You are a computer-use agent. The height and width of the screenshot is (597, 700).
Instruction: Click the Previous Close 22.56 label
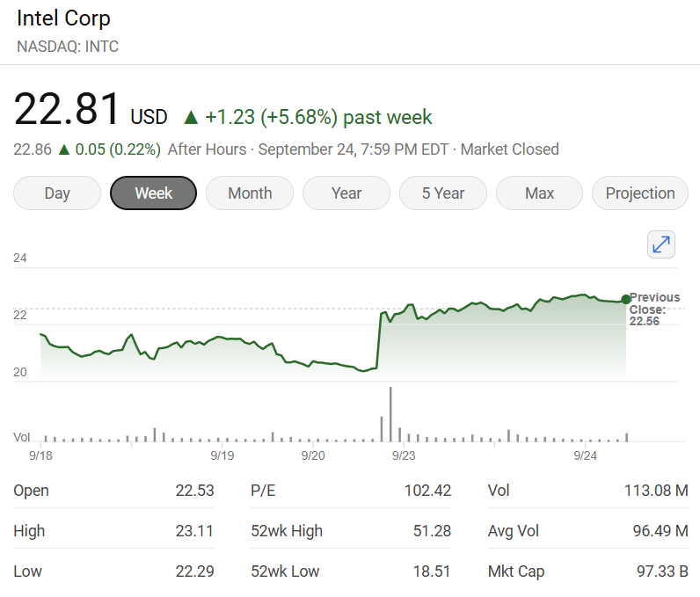pyautogui.click(x=654, y=309)
